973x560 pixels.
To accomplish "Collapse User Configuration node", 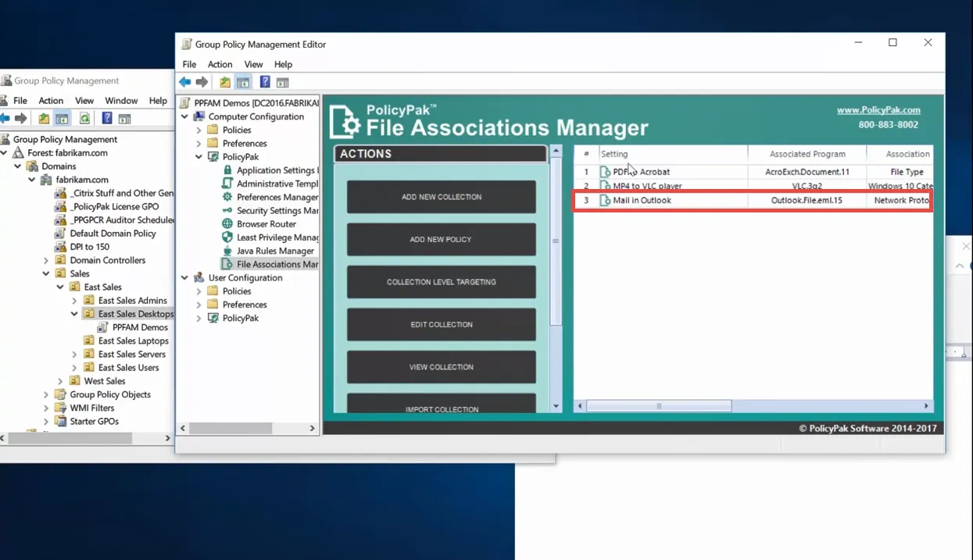I will click(185, 277).
